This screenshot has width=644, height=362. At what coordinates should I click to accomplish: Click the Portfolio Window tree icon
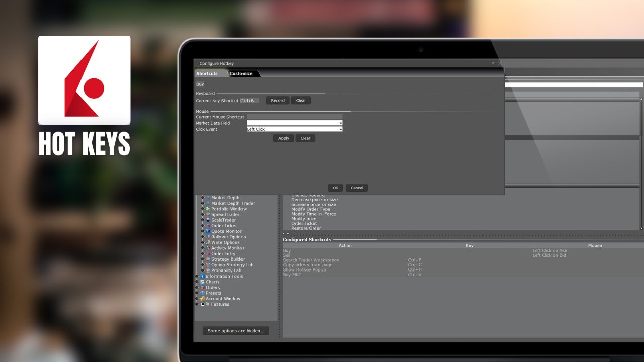pyautogui.click(x=207, y=209)
